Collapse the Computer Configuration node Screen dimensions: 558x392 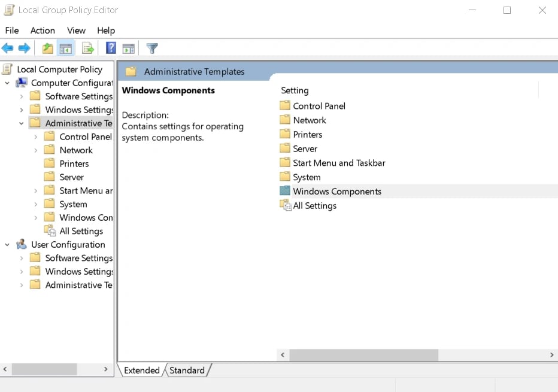7,83
